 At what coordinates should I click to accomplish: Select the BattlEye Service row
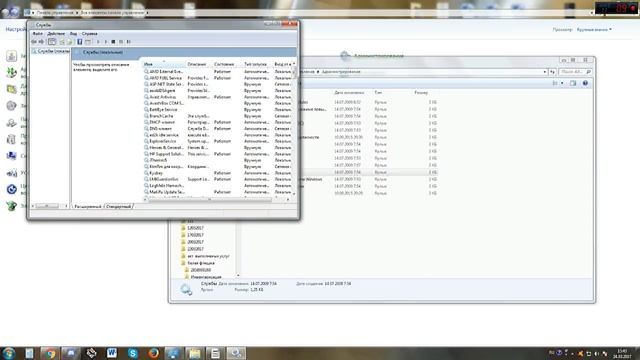pyautogui.click(x=218, y=109)
